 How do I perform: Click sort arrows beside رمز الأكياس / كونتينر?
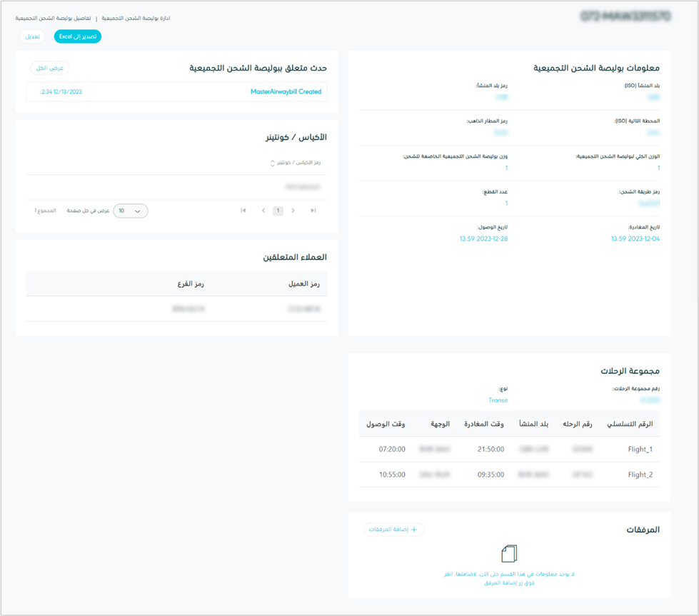tap(273, 163)
